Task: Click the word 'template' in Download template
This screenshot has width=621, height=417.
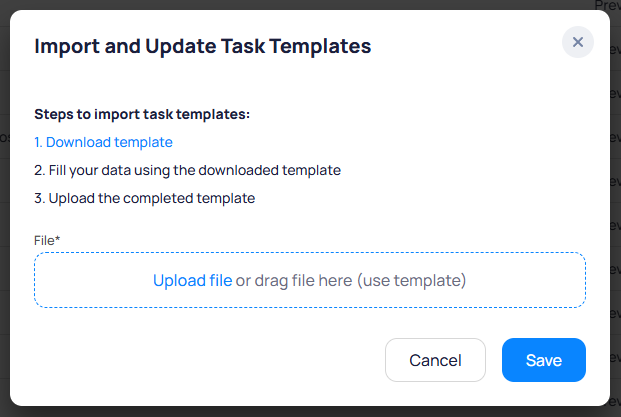Action: point(143,142)
